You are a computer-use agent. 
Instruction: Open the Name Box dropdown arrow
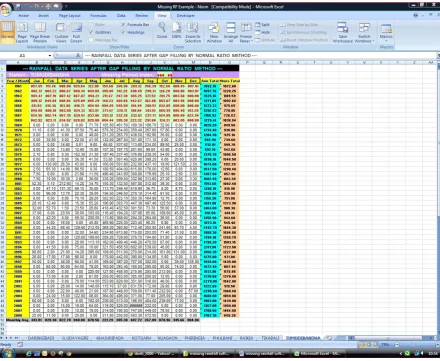click(50, 55)
